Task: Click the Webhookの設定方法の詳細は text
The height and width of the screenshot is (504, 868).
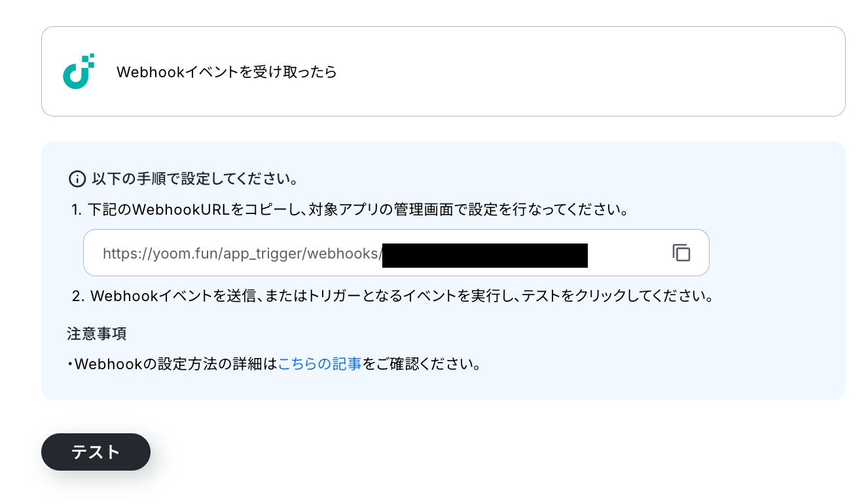Action: [x=176, y=364]
